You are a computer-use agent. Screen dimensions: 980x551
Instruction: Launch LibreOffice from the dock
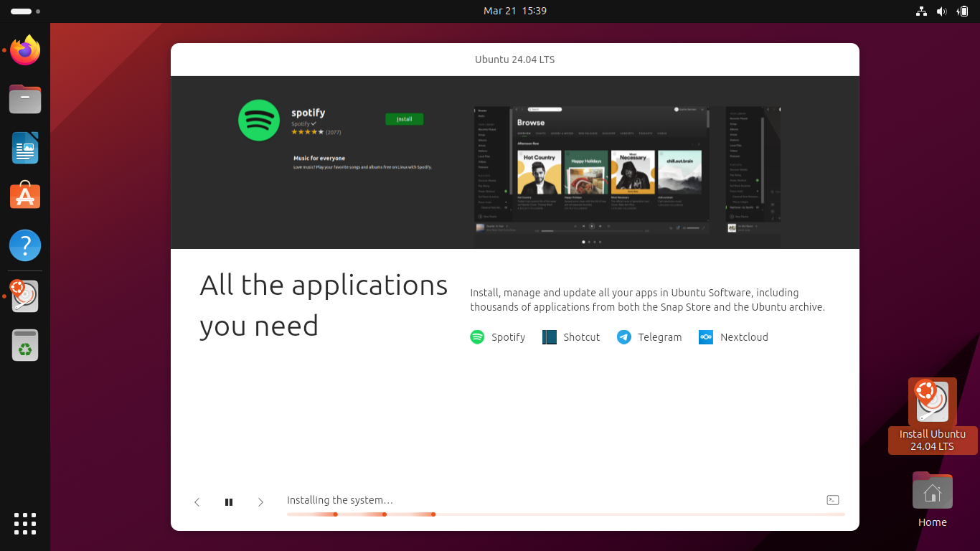tap(24, 148)
